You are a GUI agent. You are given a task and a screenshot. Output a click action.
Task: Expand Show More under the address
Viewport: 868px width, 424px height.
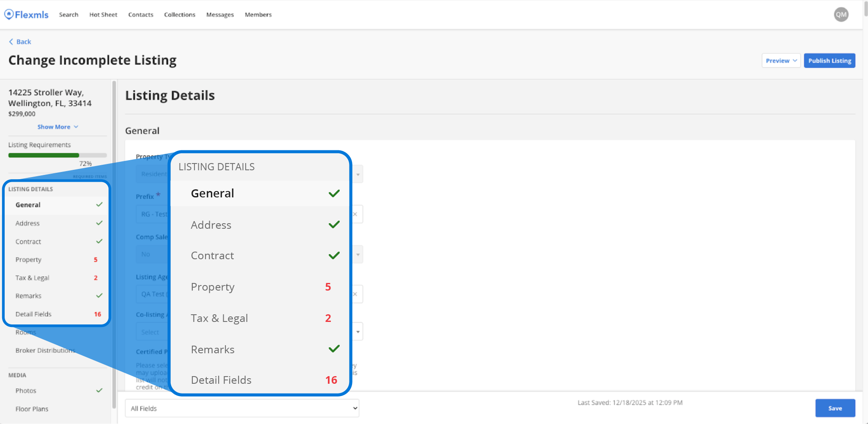(58, 127)
